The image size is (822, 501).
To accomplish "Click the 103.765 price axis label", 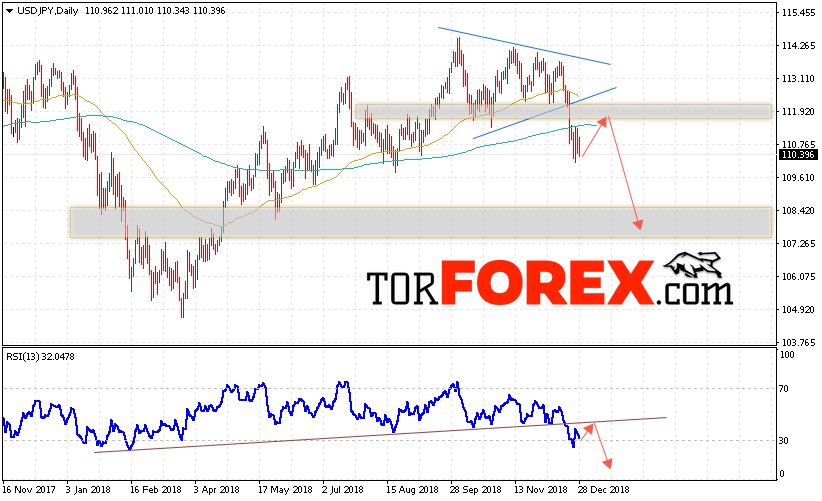I will pos(798,343).
